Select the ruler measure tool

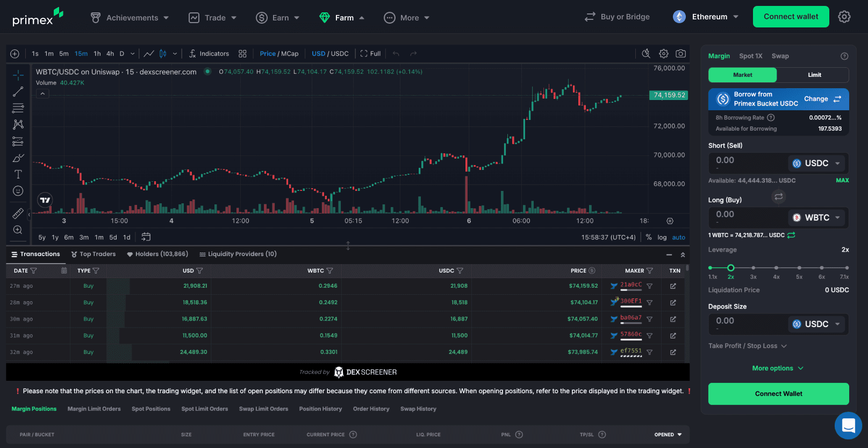click(x=18, y=214)
